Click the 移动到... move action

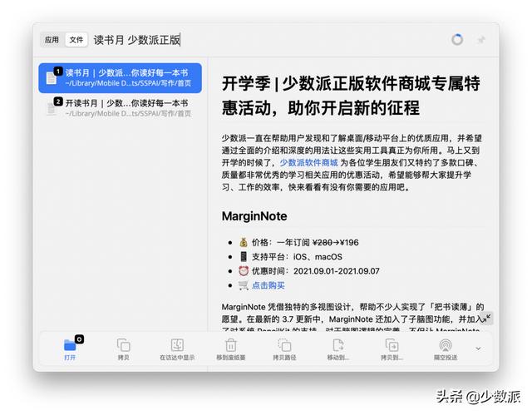338,348
